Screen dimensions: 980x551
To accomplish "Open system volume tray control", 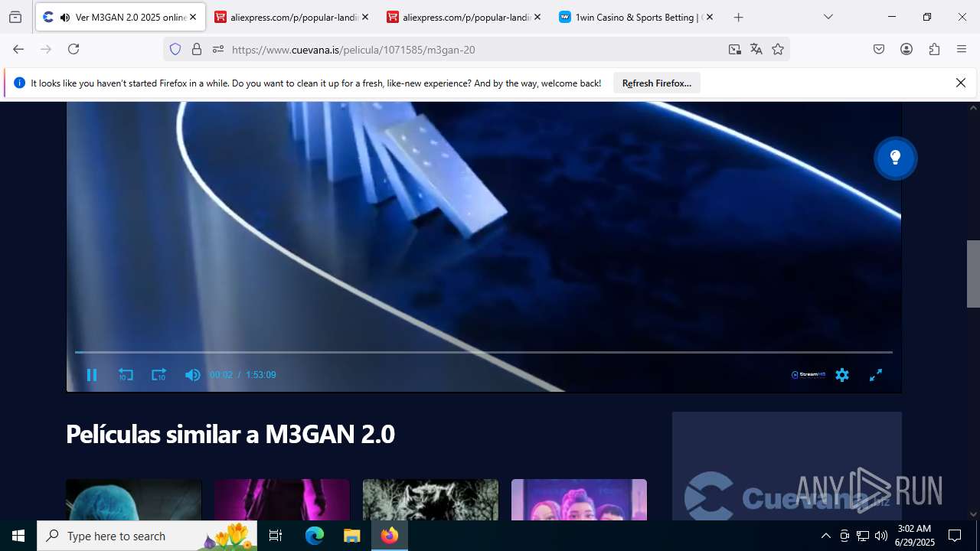I will tap(881, 536).
